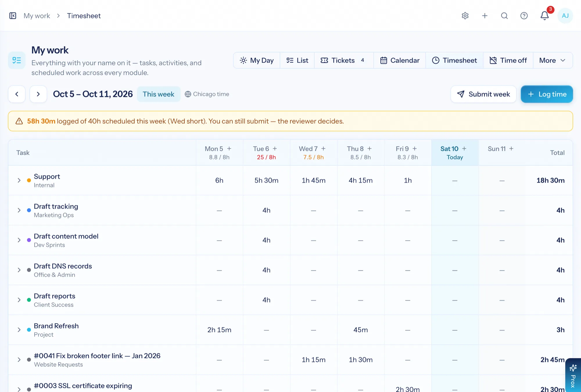Open the help question mark icon
Viewport: 581px width, 392px height.
point(524,16)
